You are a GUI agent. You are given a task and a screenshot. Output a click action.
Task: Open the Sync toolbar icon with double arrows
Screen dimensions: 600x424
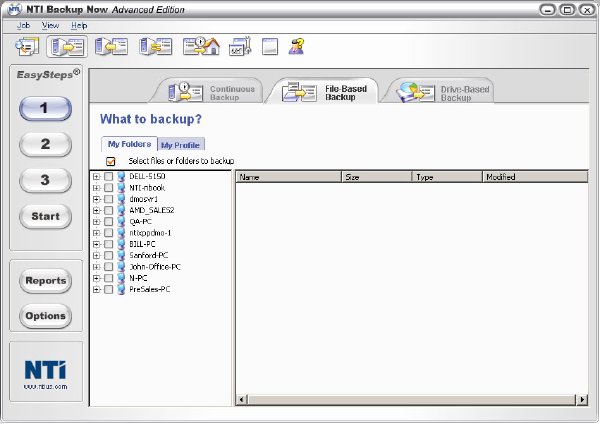156,47
